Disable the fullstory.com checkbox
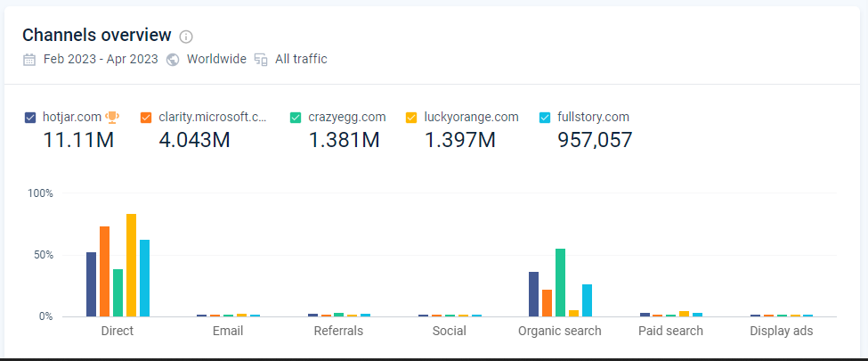This screenshot has height=361, width=868. [545, 118]
